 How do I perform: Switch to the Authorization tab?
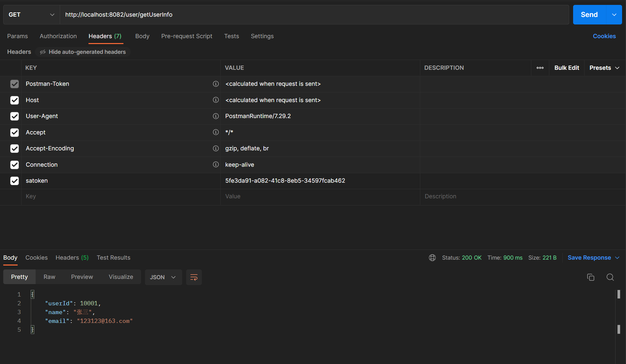(x=58, y=36)
